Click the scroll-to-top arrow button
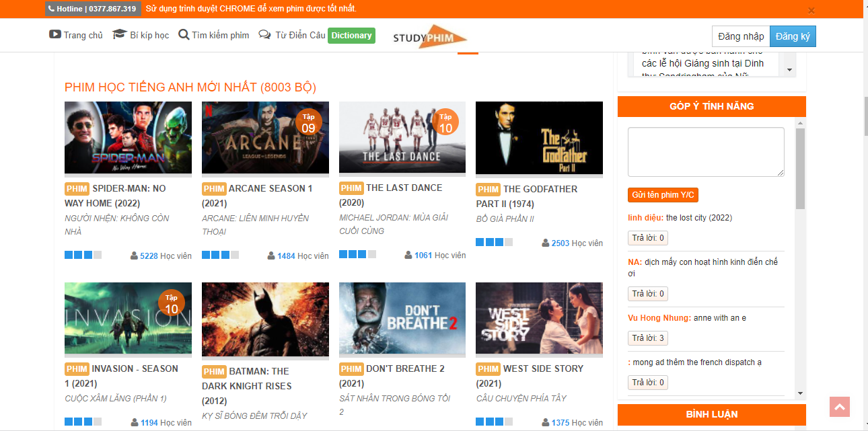The image size is (868, 431). (x=840, y=407)
